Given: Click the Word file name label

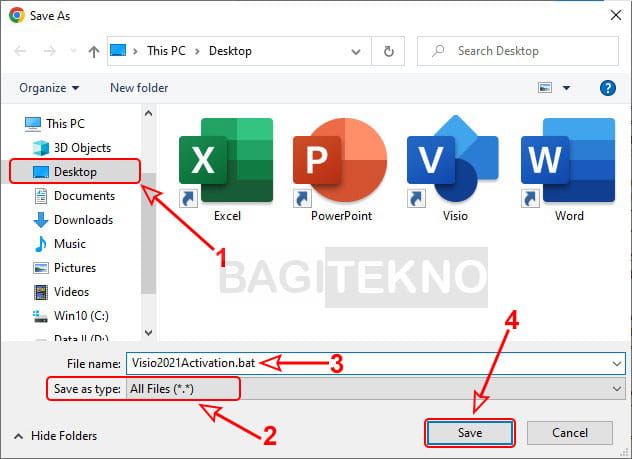Looking at the screenshot, I should point(569,216).
